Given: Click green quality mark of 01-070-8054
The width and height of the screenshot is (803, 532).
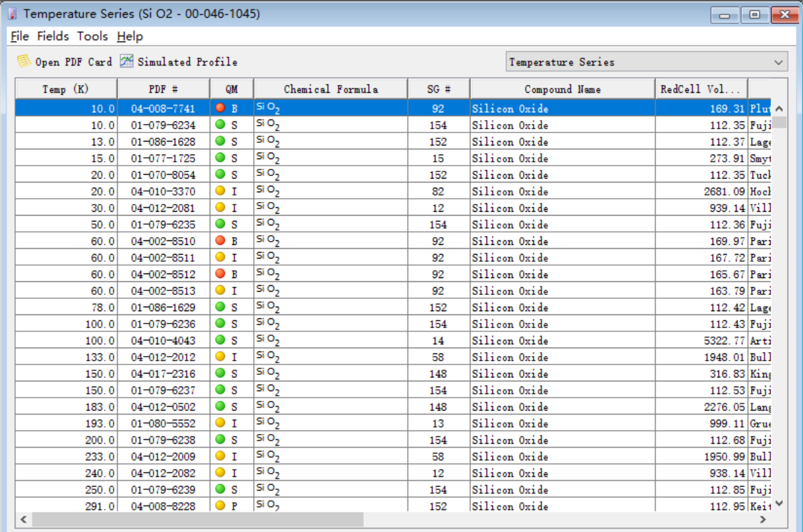Looking at the screenshot, I should 220,174.
